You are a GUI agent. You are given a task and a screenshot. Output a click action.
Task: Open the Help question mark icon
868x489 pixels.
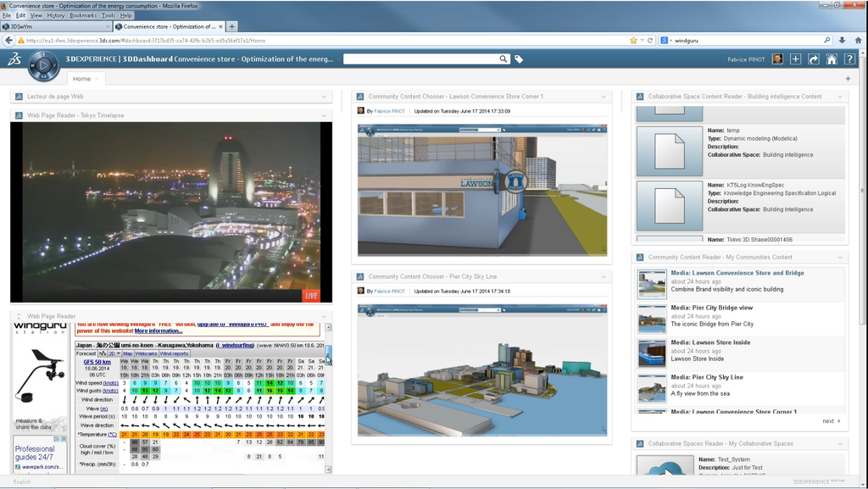pos(849,59)
